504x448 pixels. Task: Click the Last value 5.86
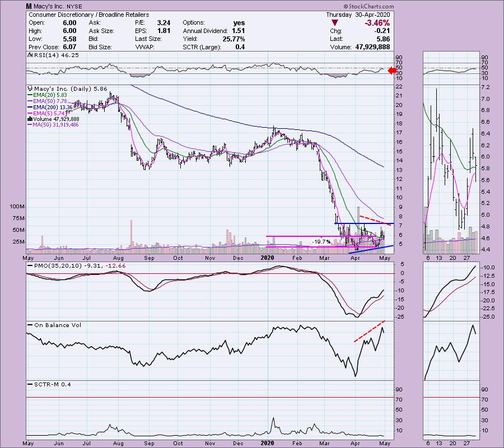coord(384,39)
